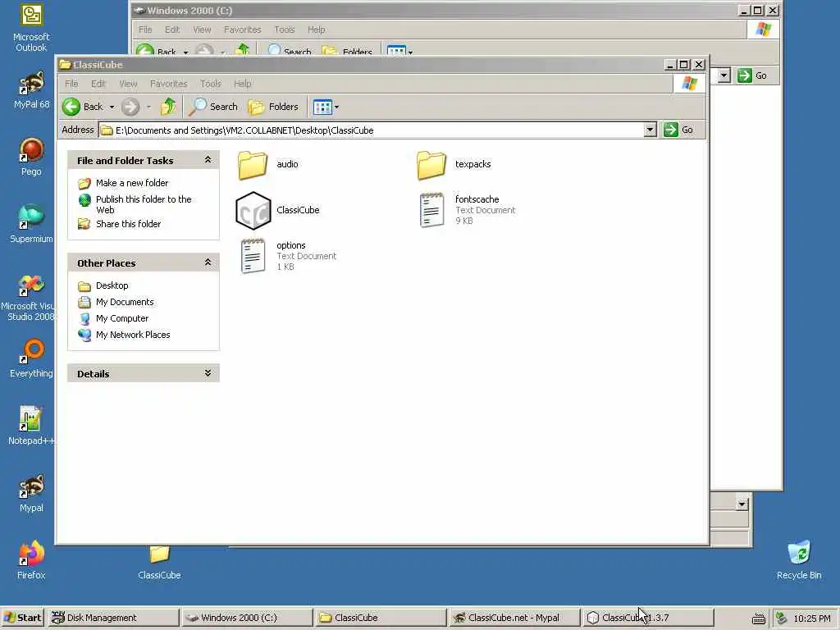The width and height of the screenshot is (840, 630).
Task: Click Desktop folder icon in Other Places
Action: [84, 286]
